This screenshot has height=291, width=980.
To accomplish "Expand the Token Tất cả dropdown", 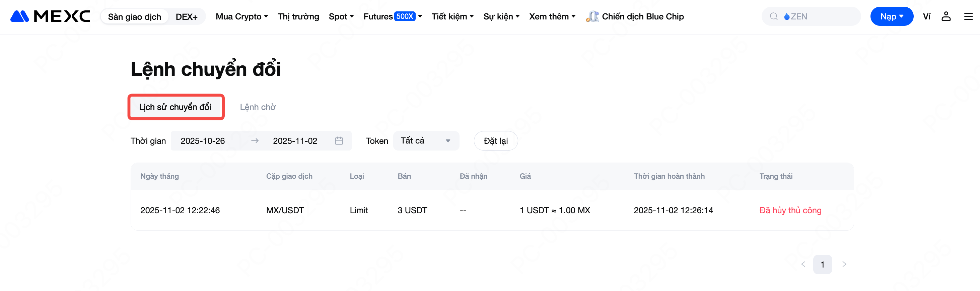I will pyautogui.click(x=426, y=141).
